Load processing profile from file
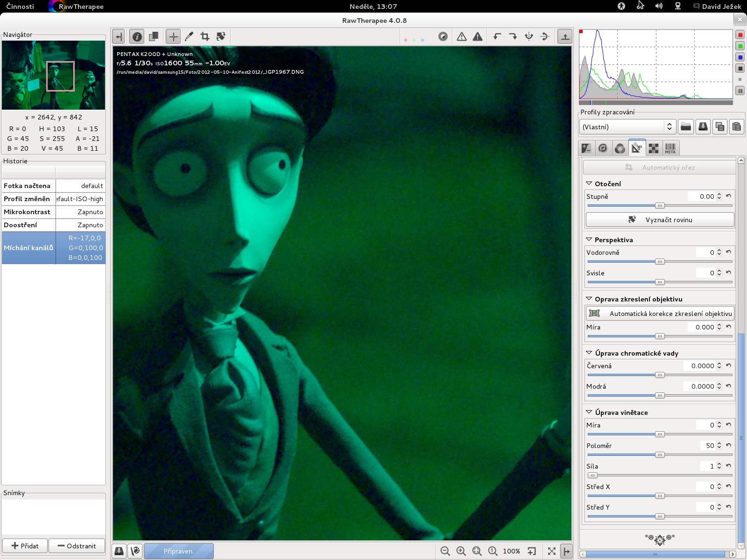This screenshot has height=560, width=747. point(685,127)
